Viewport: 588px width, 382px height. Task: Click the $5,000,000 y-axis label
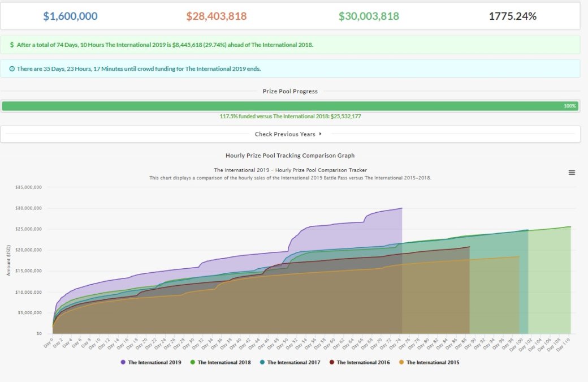[29, 312]
